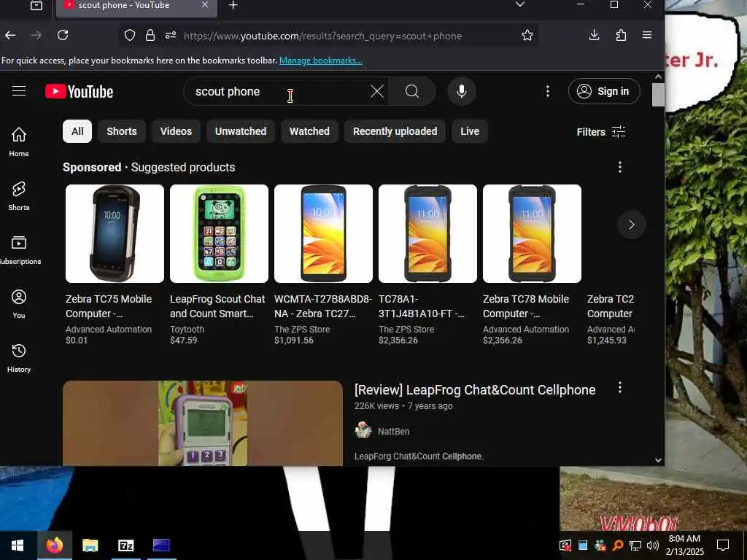Select the Recently uploaded chip
Screen dimensions: 747x560
coord(395,131)
